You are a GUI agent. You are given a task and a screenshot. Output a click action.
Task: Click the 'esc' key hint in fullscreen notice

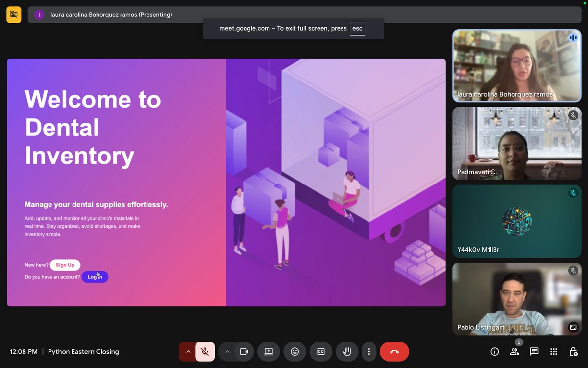pos(357,28)
